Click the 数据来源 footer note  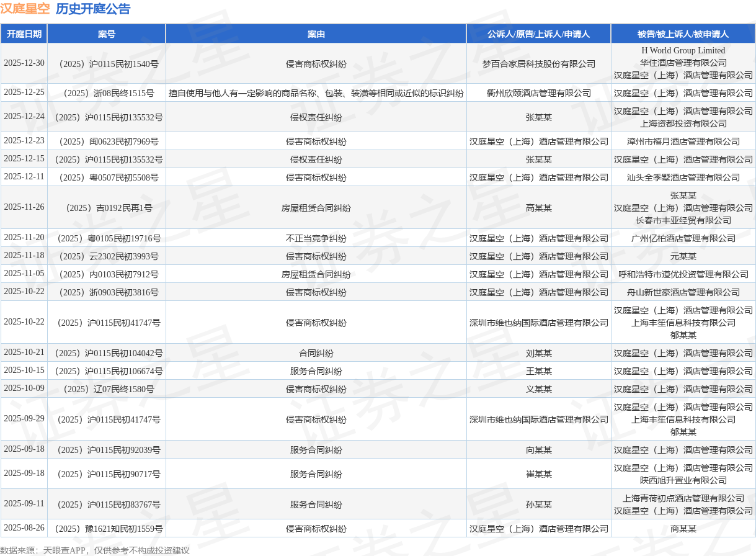coord(95,550)
